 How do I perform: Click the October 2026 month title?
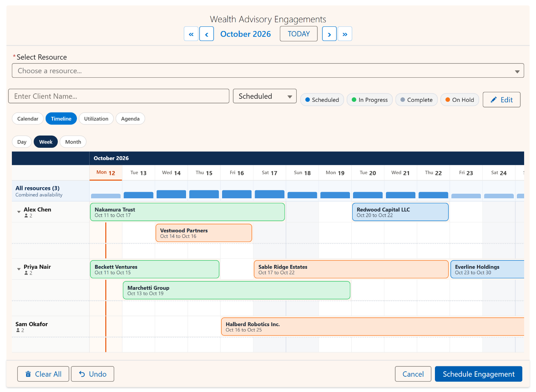(x=245, y=34)
